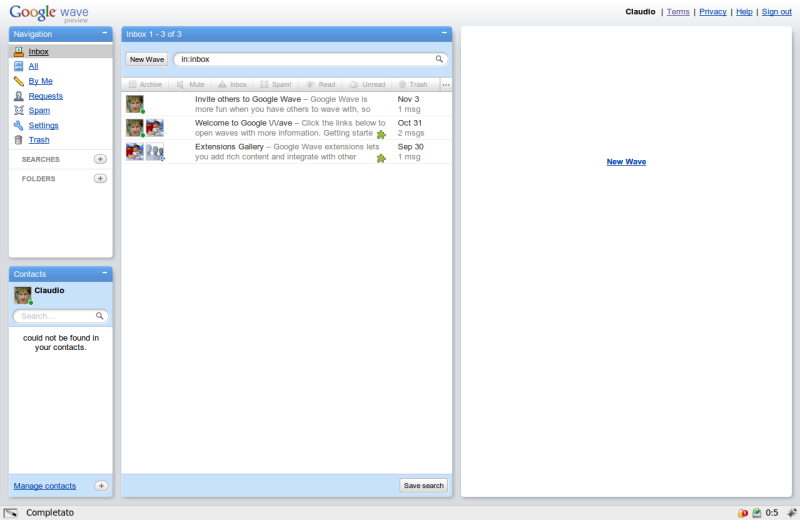The width and height of the screenshot is (800, 520).
Task: Click the Archive toolbar button
Action: [145, 85]
